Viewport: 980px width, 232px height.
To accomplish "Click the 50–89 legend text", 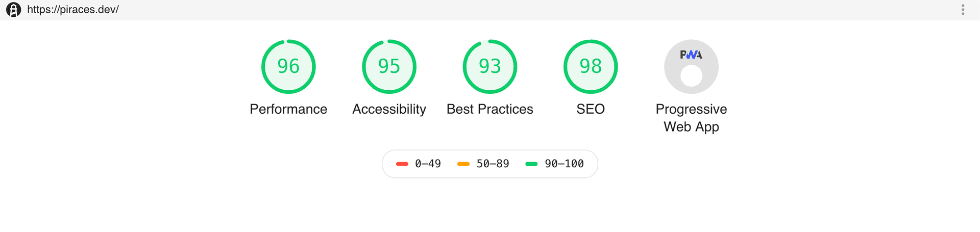I will coord(493,164).
